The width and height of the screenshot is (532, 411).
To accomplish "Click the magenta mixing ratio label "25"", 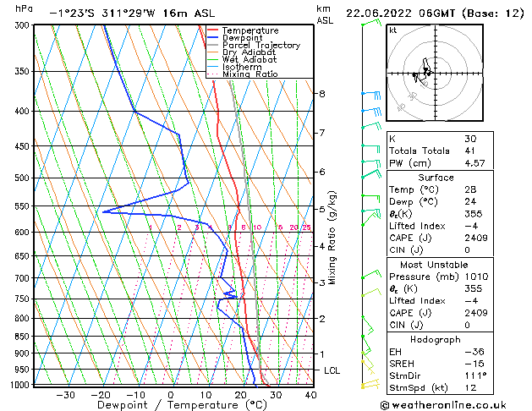I will [x=307, y=227].
